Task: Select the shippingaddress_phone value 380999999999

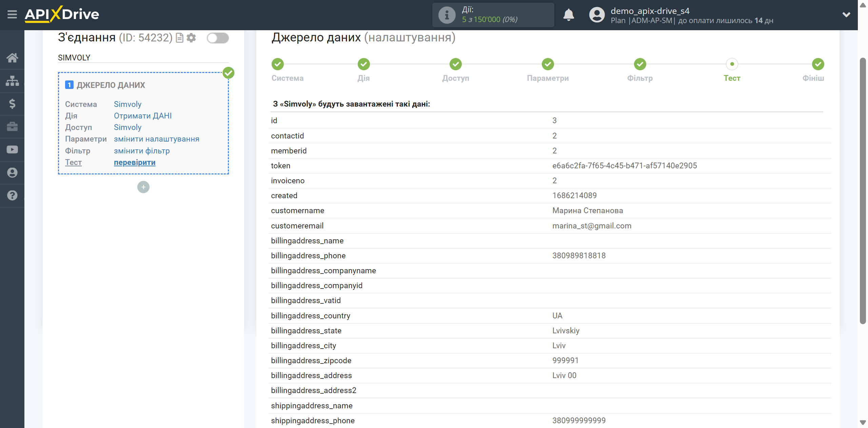Action: [579, 421]
